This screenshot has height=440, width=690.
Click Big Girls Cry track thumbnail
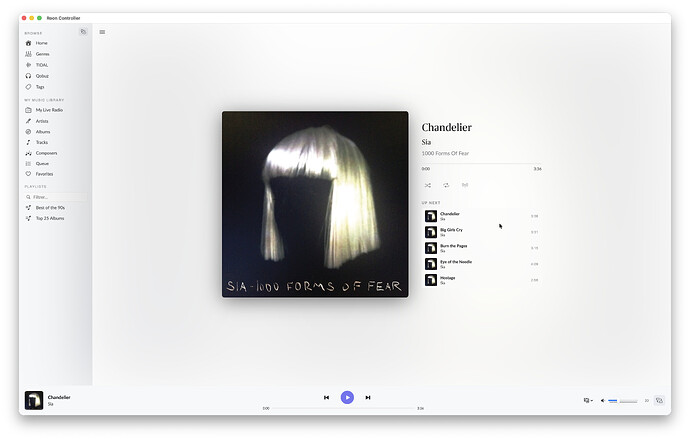click(x=430, y=232)
